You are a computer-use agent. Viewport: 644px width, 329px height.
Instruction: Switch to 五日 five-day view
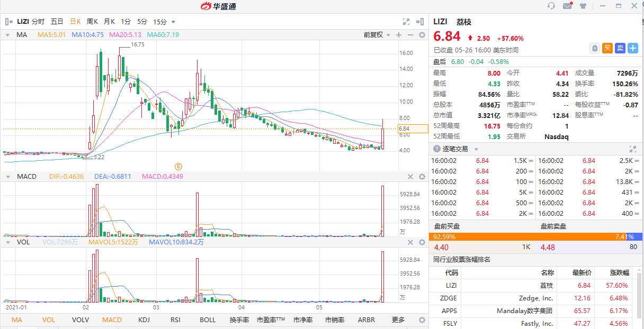tap(57, 22)
